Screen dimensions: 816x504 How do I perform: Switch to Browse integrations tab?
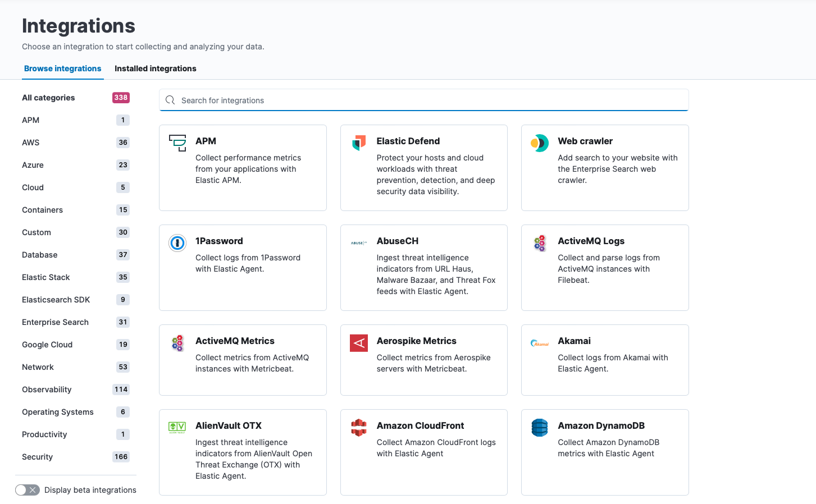[63, 68]
